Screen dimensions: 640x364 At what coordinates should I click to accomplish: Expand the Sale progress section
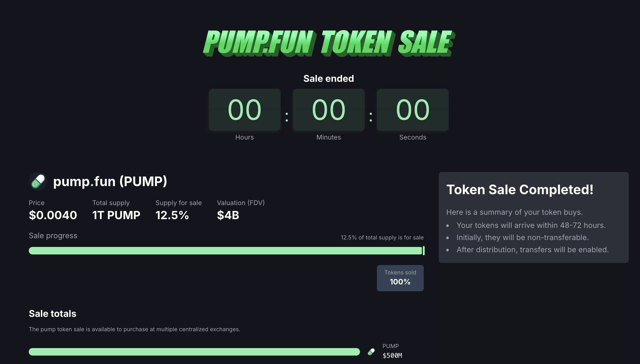[53, 236]
